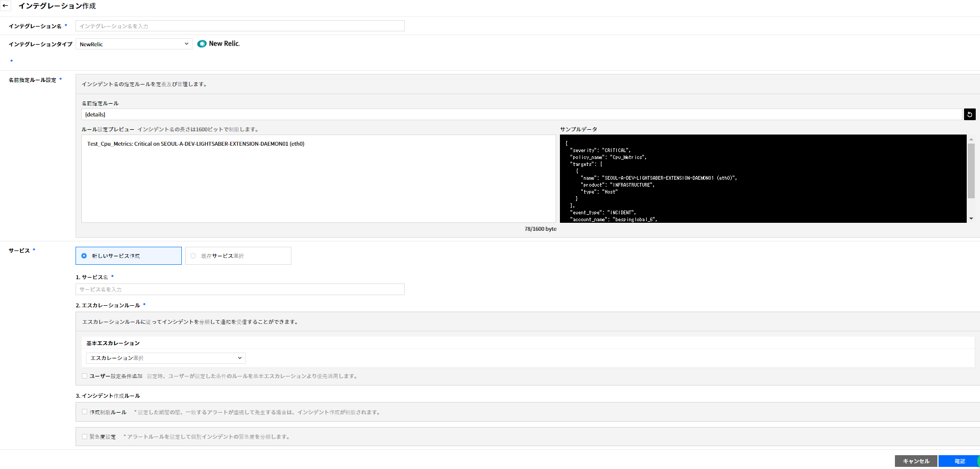Reset the naming rule with the refresh icon

pyautogui.click(x=969, y=114)
